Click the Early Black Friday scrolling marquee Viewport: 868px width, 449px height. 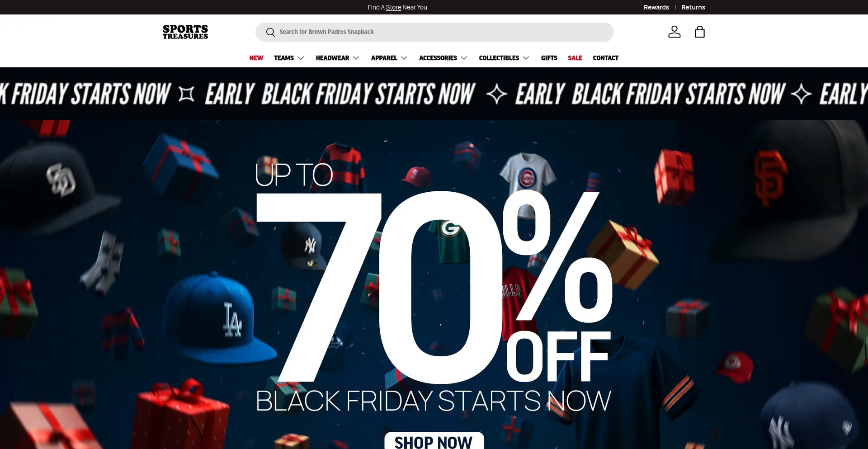[x=434, y=94]
